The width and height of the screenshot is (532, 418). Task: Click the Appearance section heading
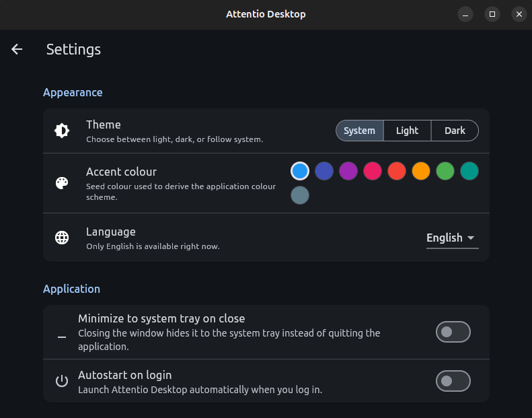point(73,93)
